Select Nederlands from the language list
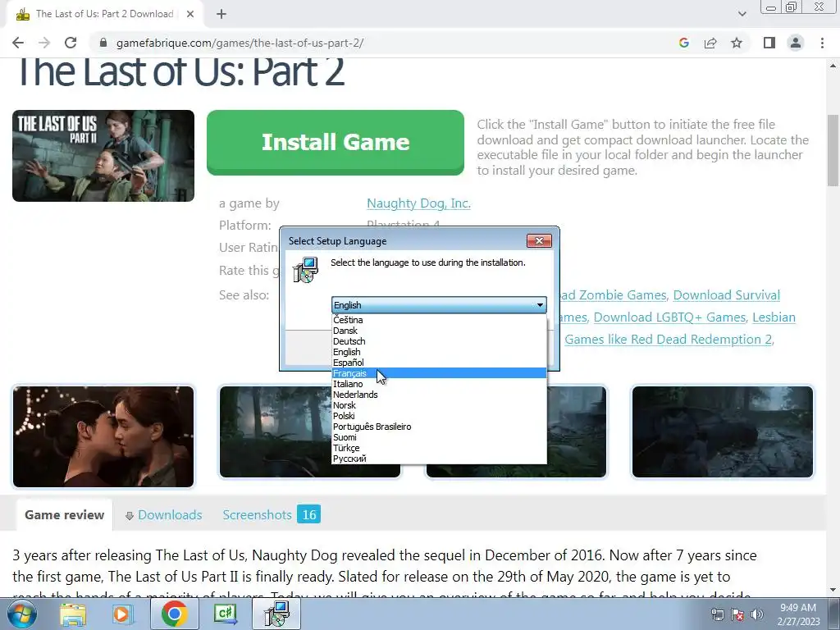840x630 pixels. [x=439, y=395]
